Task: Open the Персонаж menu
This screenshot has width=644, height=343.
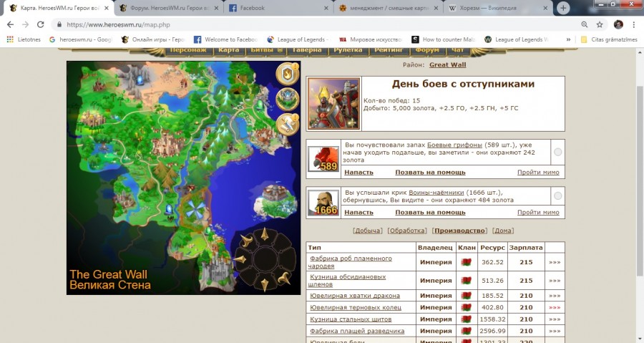Action: 188,50
